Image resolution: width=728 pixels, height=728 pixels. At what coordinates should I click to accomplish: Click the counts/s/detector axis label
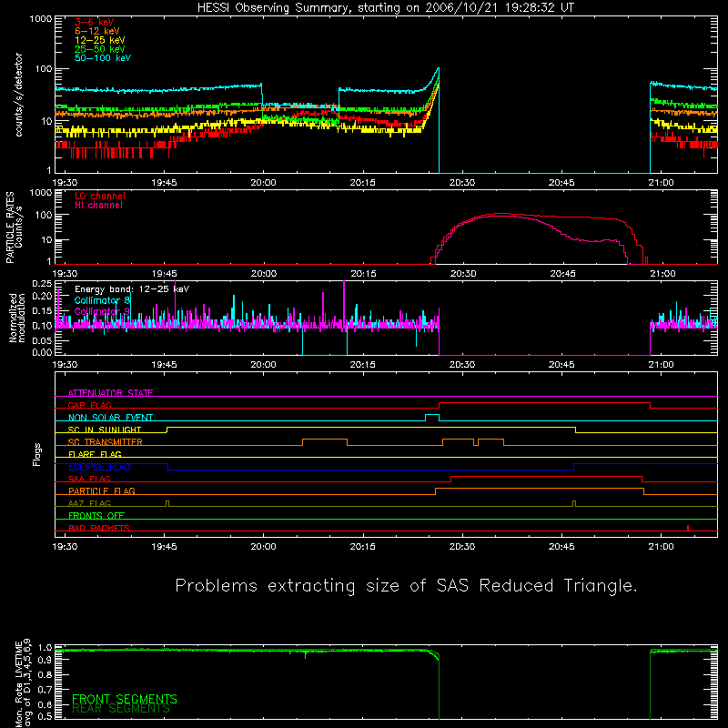click(x=18, y=95)
